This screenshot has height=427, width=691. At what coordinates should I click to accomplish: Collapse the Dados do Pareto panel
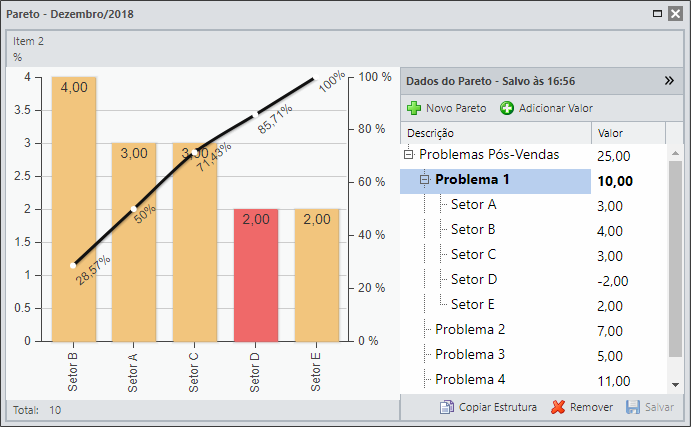coord(669,81)
